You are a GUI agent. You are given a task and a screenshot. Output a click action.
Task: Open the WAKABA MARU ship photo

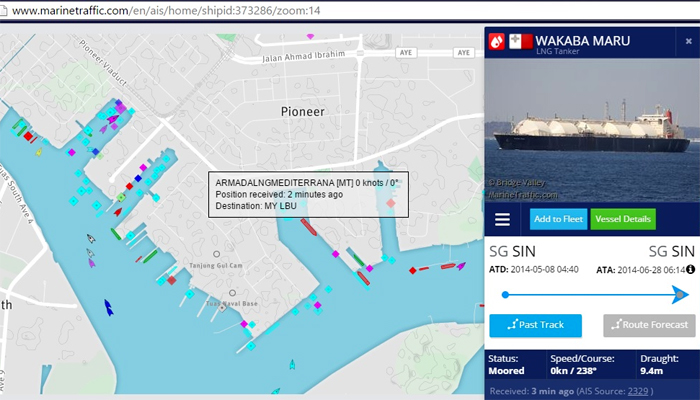pyautogui.click(x=592, y=130)
